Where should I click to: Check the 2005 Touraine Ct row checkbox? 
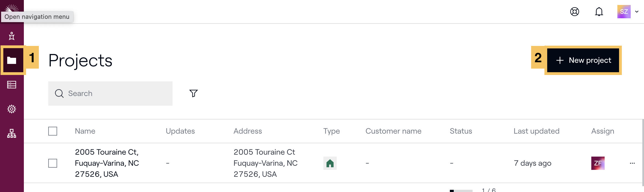[53, 163]
